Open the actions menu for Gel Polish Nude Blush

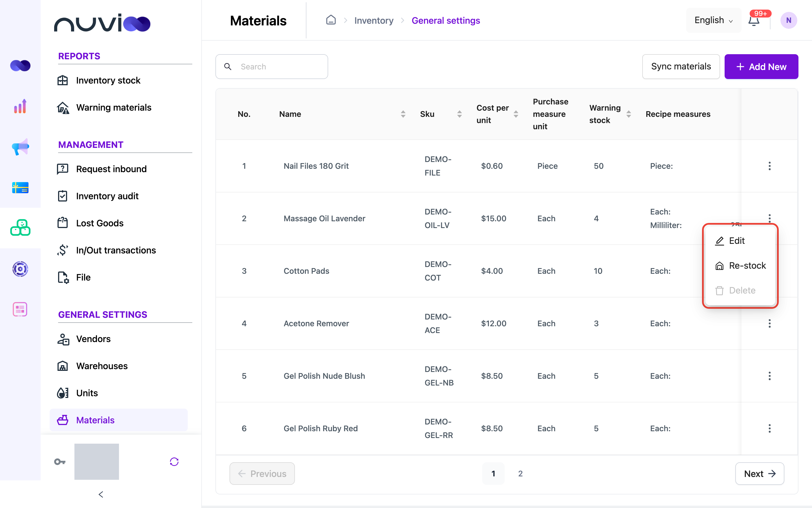[x=769, y=376]
